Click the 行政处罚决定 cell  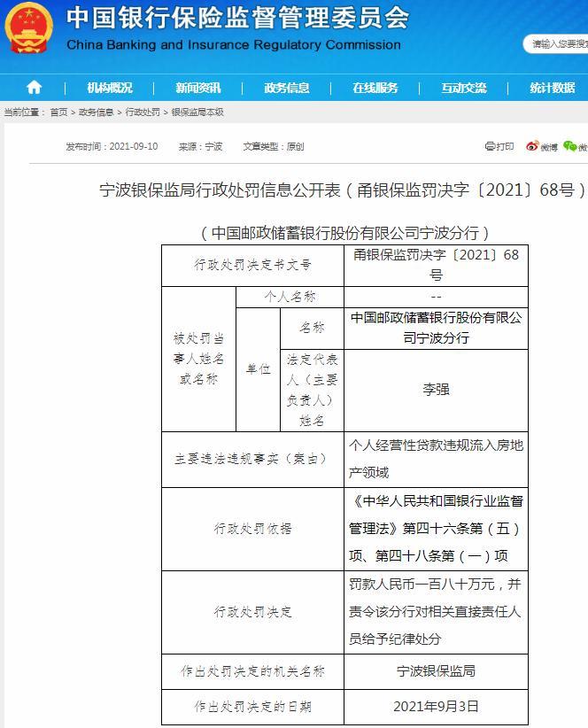[x=252, y=612]
